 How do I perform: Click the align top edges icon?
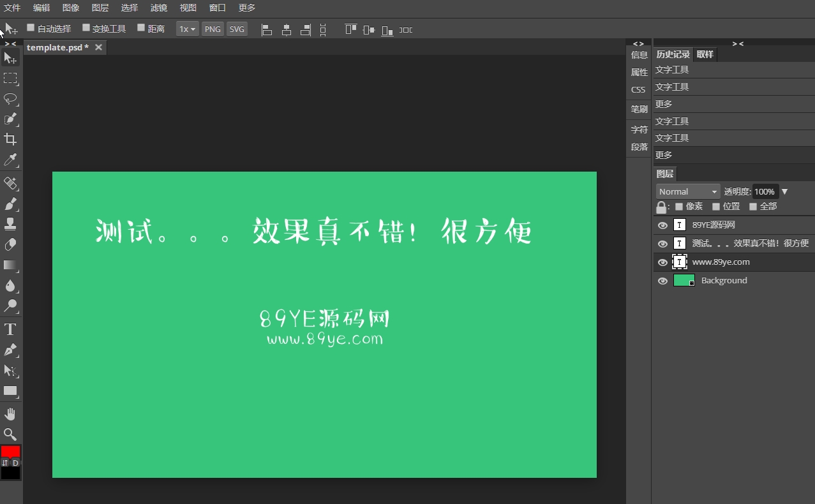(x=350, y=29)
